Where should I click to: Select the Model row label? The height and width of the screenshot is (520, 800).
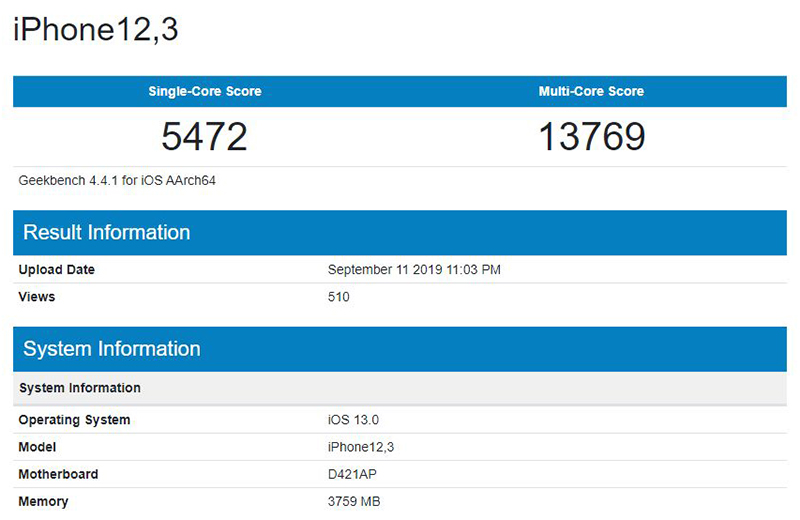[38, 447]
